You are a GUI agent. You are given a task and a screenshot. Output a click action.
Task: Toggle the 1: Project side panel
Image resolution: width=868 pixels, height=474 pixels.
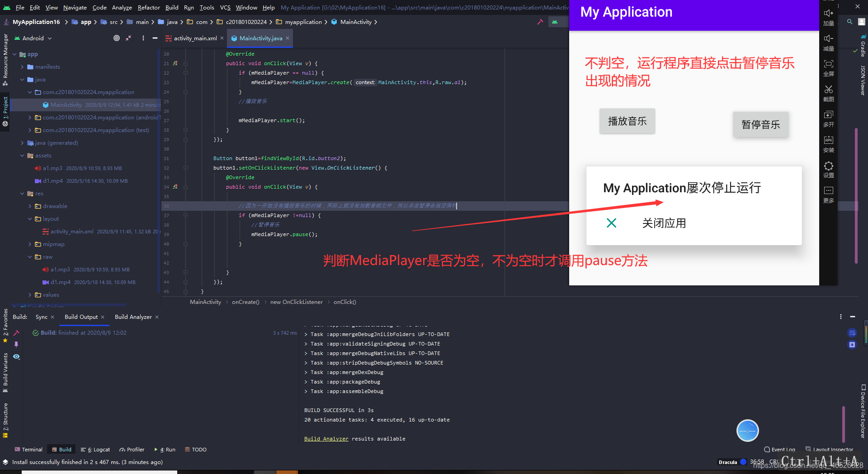(5, 111)
